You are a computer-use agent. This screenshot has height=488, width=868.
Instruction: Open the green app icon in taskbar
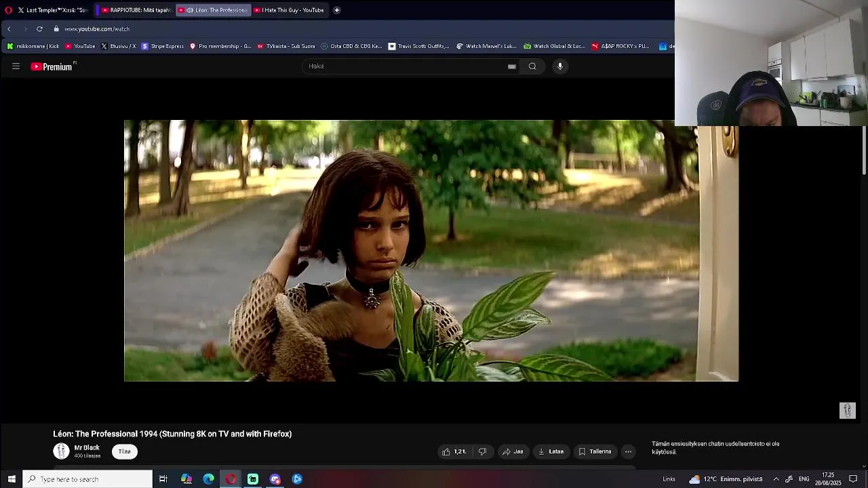point(253,479)
